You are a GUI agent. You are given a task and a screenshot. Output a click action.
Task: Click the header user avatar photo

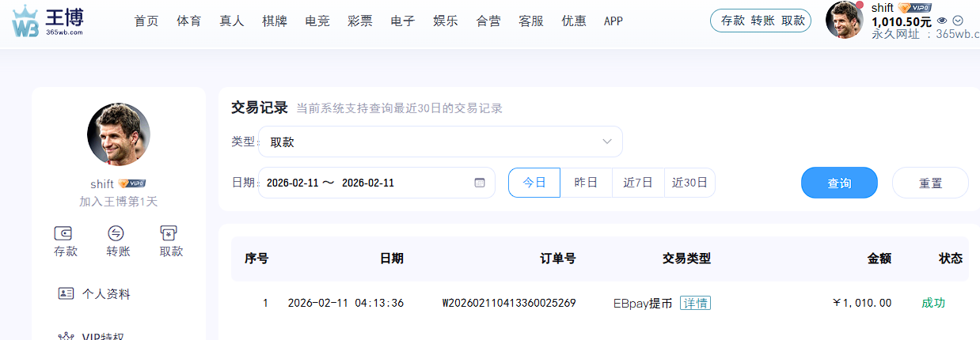pyautogui.click(x=844, y=20)
